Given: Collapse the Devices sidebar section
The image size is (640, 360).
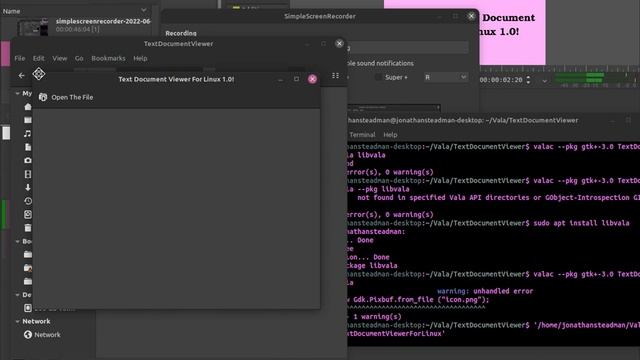Looking at the screenshot, I should coord(17,295).
